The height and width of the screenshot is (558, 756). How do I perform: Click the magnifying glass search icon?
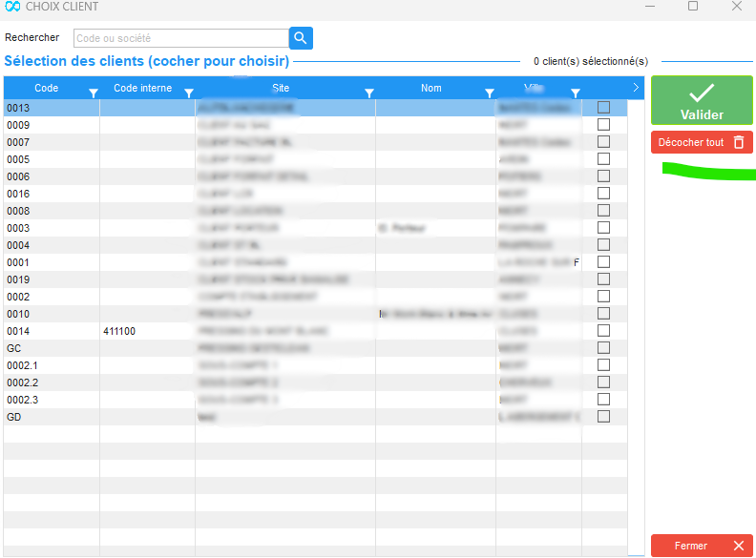(301, 38)
